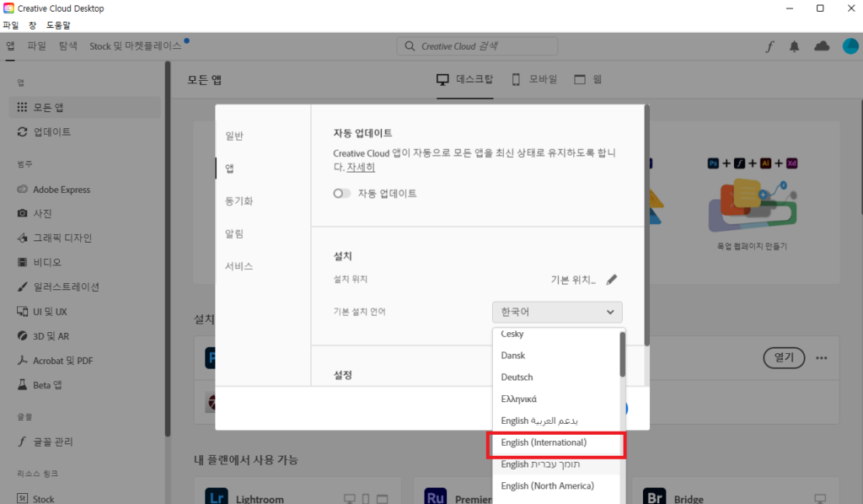The image size is (863, 504).
Task: Go to 파일 top navigation tab
Action: pyautogui.click(x=37, y=46)
